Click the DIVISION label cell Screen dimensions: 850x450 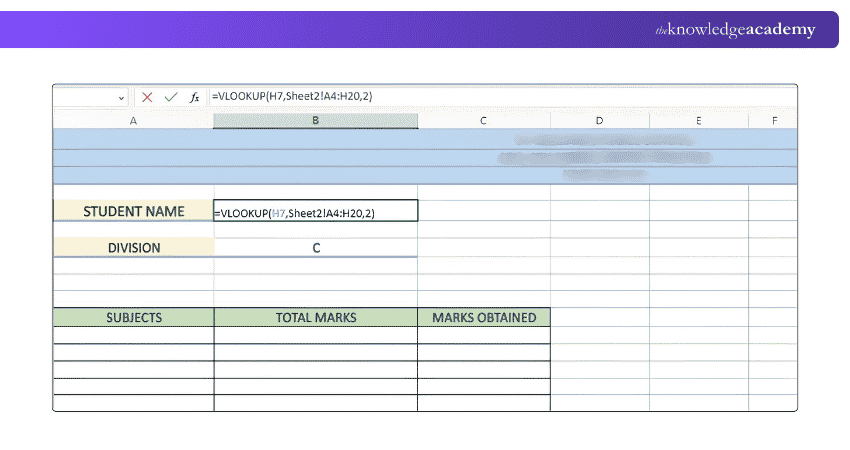tap(134, 248)
